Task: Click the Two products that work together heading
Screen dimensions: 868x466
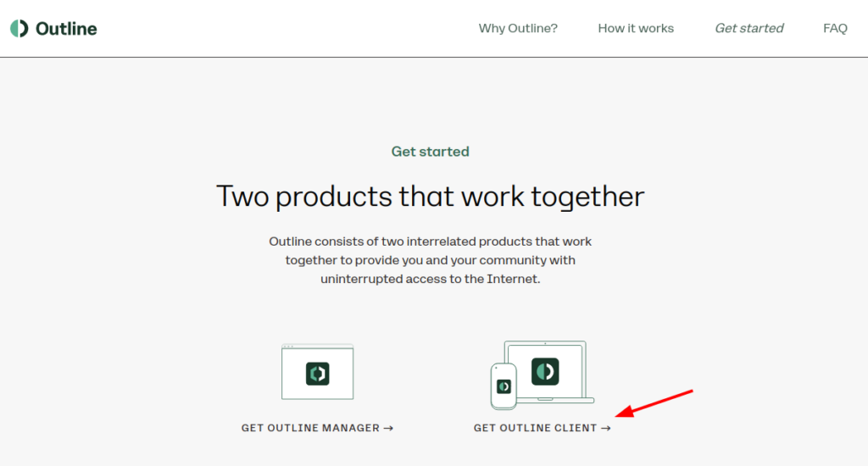Action: click(430, 197)
